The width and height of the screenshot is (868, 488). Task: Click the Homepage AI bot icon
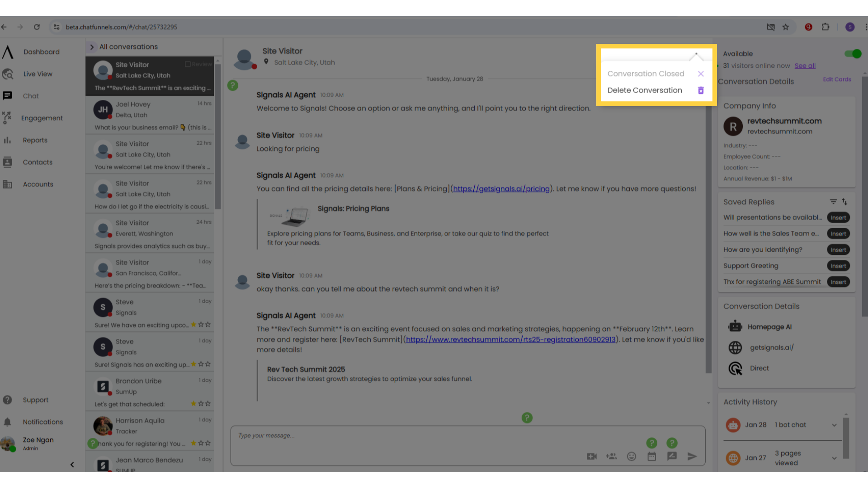click(x=735, y=327)
